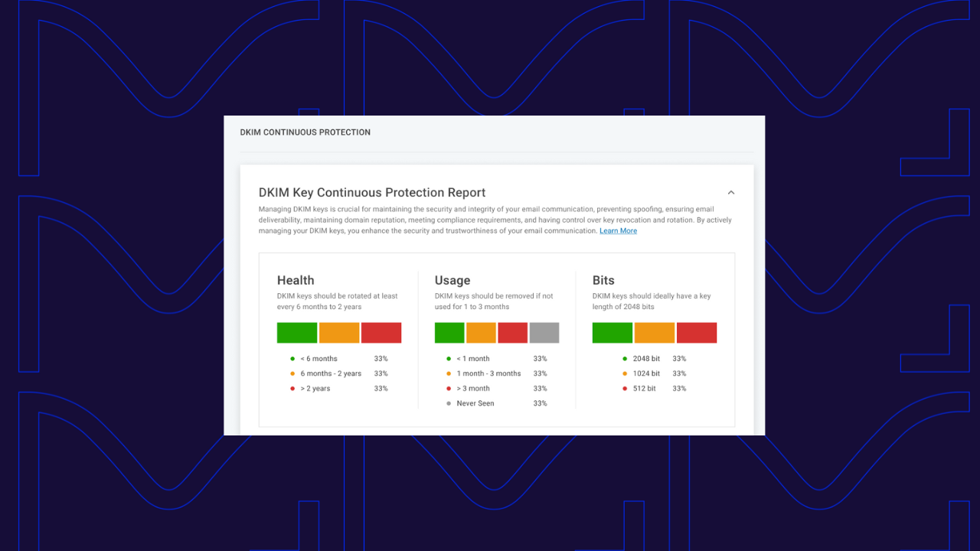The height and width of the screenshot is (551, 980).
Task: Click the orange segment of the Usage bar
Action: click(481, 332)
